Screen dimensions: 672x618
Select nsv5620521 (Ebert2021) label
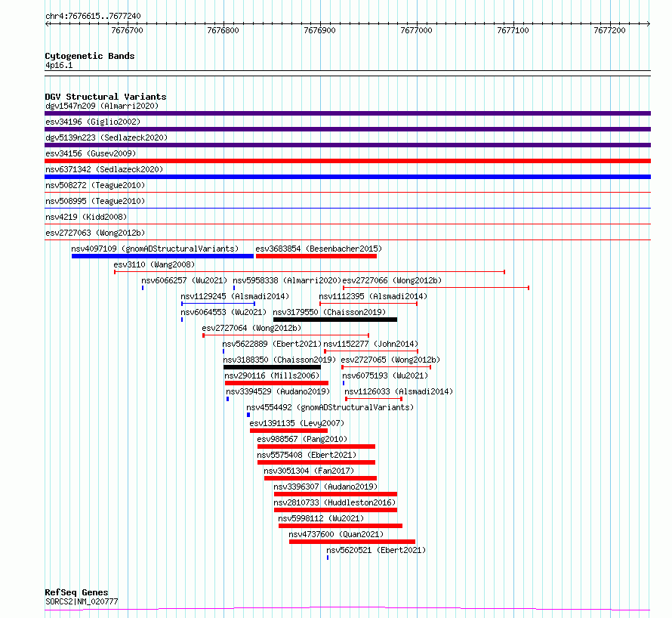[376, 550]
